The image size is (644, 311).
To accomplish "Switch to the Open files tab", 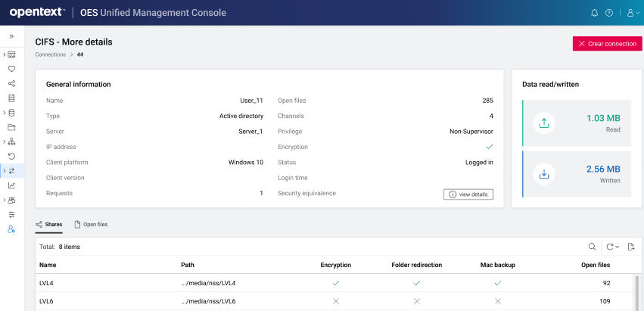I will (x=91, y=225).
